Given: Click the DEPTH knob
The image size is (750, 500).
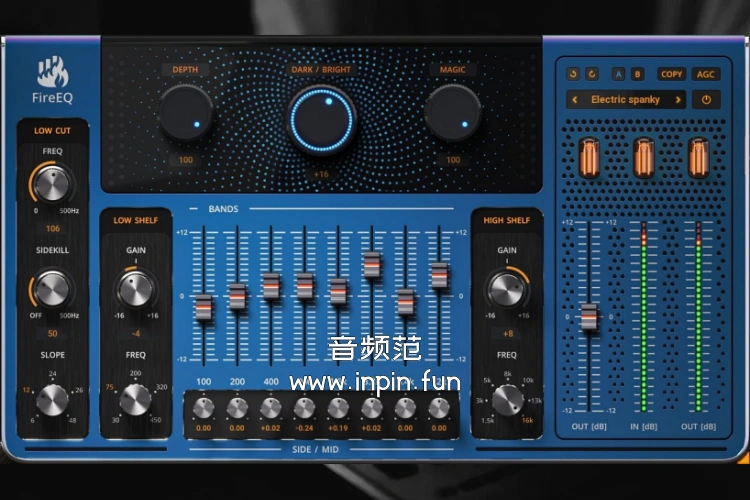Looking at the screenshot, I should tap(186, 113).
